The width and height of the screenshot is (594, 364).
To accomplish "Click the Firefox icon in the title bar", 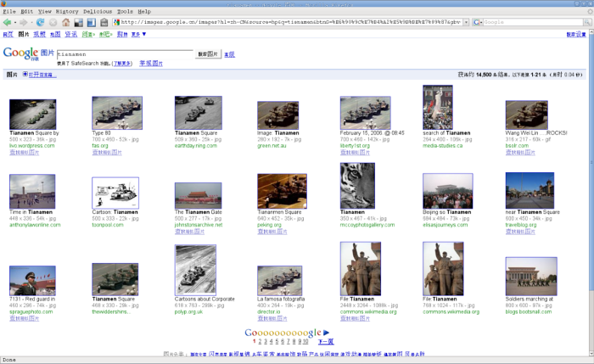I will 3,3.
